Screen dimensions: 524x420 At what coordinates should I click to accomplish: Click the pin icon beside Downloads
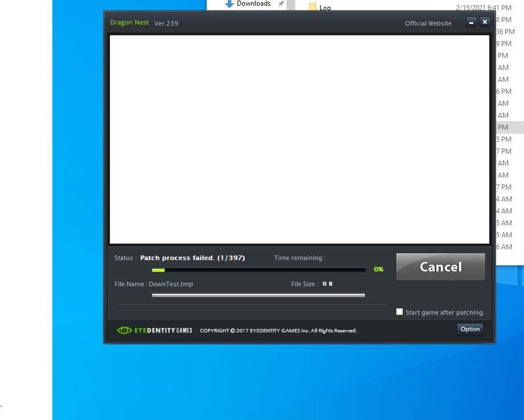click(x=281, y=3)
